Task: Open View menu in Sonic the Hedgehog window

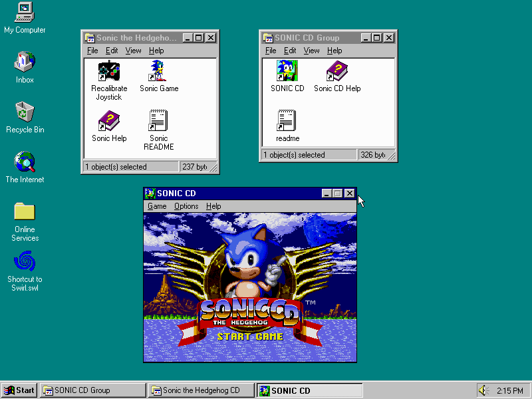Action: [x=133, y=51]
